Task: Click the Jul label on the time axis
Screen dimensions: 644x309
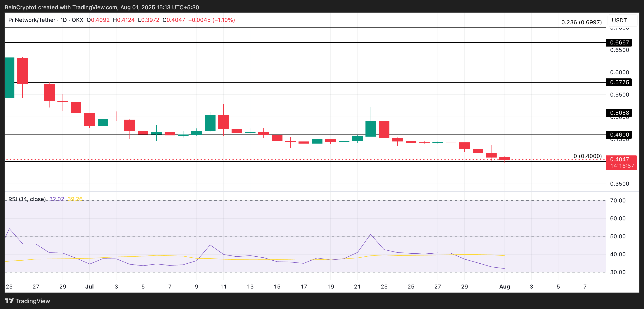Action: point(90,287)
